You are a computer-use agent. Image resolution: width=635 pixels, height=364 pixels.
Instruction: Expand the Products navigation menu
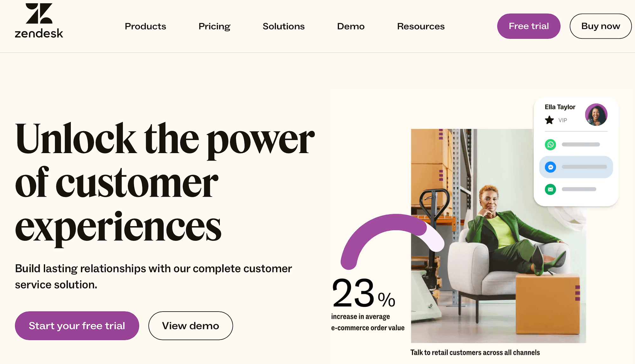pyautogui.click(x=145, y=26)
